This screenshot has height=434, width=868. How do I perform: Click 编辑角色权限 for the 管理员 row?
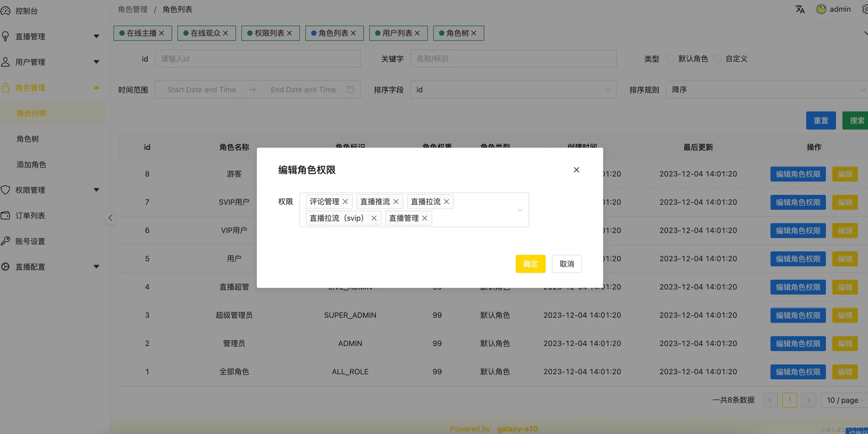pyautogui.click(x=798, y=343)
